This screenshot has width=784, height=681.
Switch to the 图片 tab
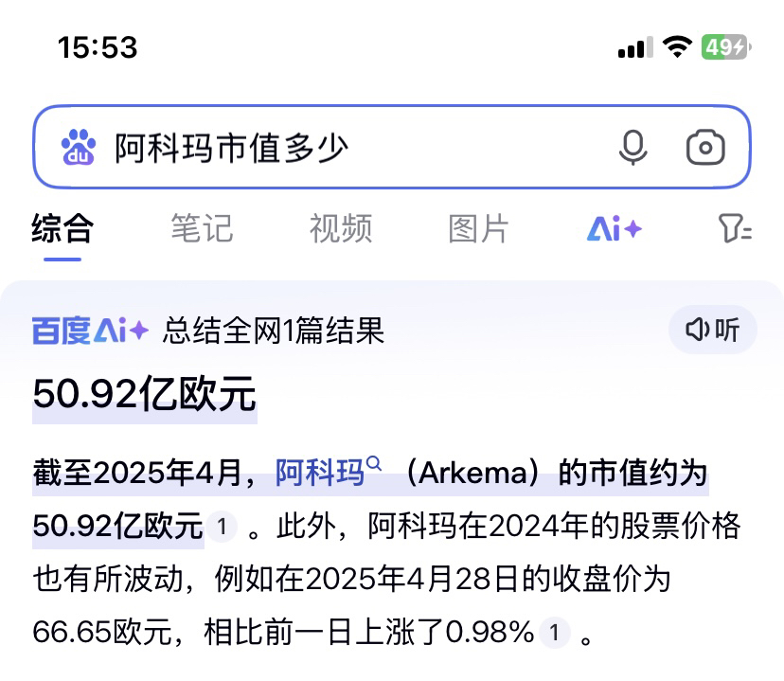[x=479, y=229]
